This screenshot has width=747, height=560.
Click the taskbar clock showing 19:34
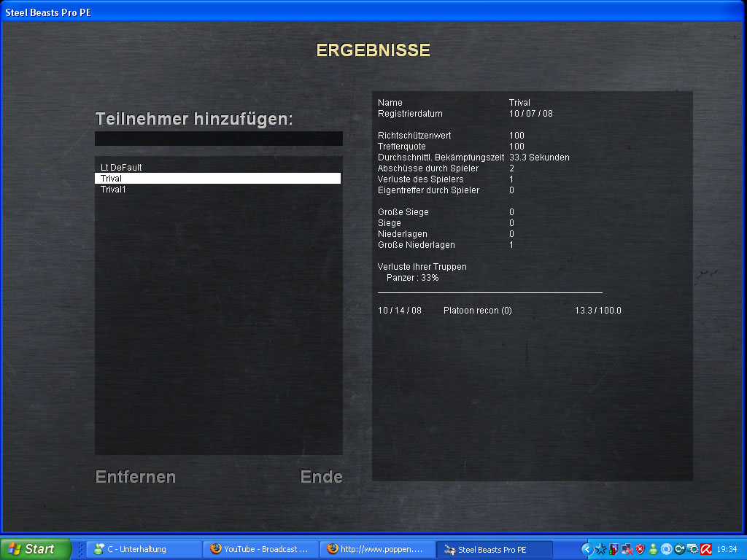727,549
